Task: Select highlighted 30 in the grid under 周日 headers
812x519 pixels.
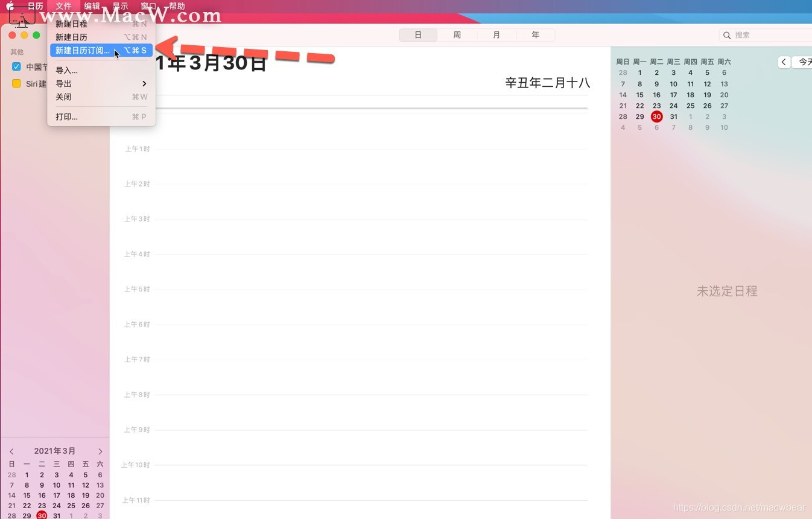Action: point(657,116)
